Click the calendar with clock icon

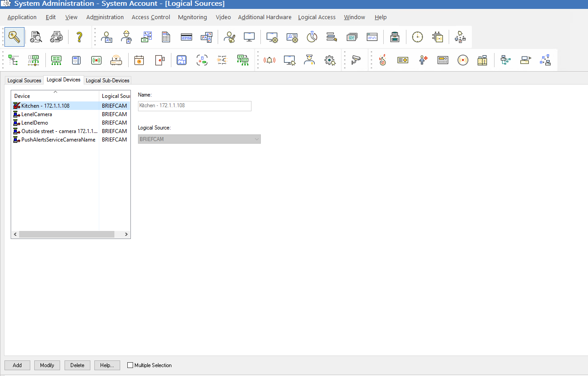139,60
